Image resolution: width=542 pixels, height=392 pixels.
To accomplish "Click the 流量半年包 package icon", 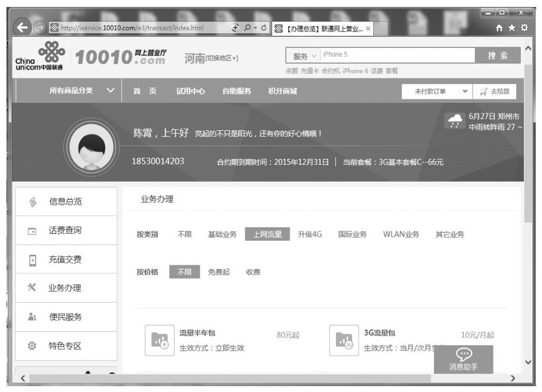I will pos(159,340).
